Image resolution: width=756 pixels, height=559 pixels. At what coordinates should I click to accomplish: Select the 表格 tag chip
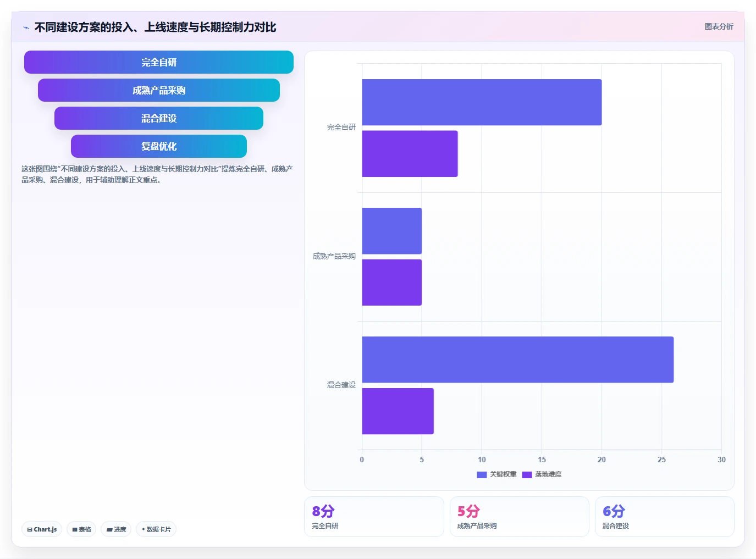tap(81, 529)
